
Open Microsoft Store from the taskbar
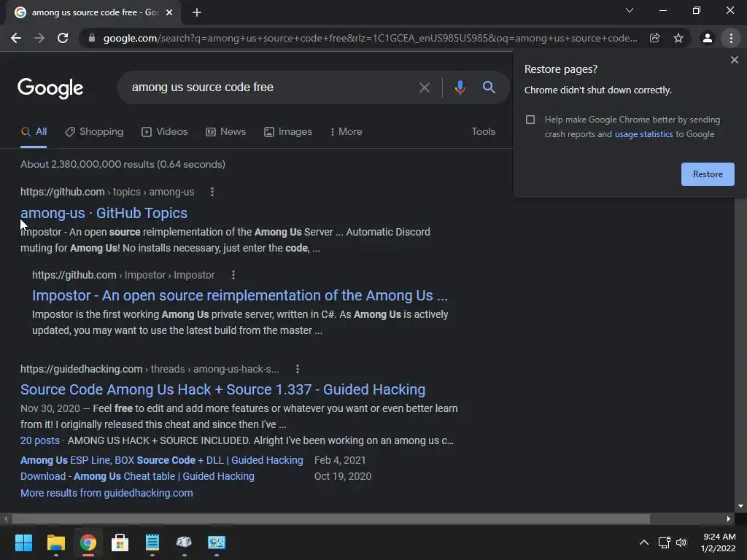[x=120, y=542]
